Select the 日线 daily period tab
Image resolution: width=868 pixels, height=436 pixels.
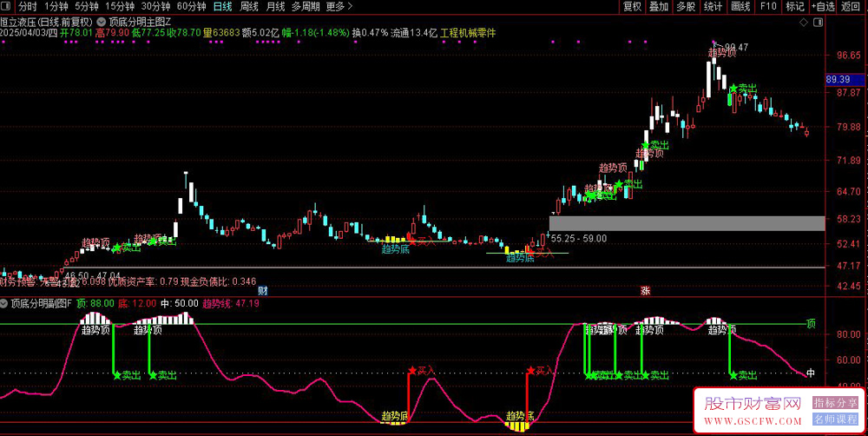(222, 7)
